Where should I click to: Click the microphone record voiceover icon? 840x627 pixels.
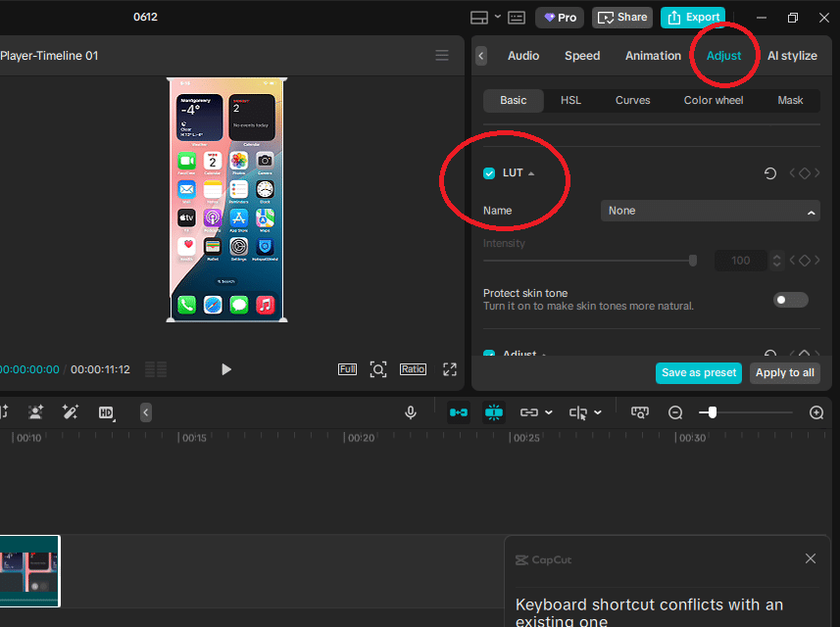[x=411, y=412]
